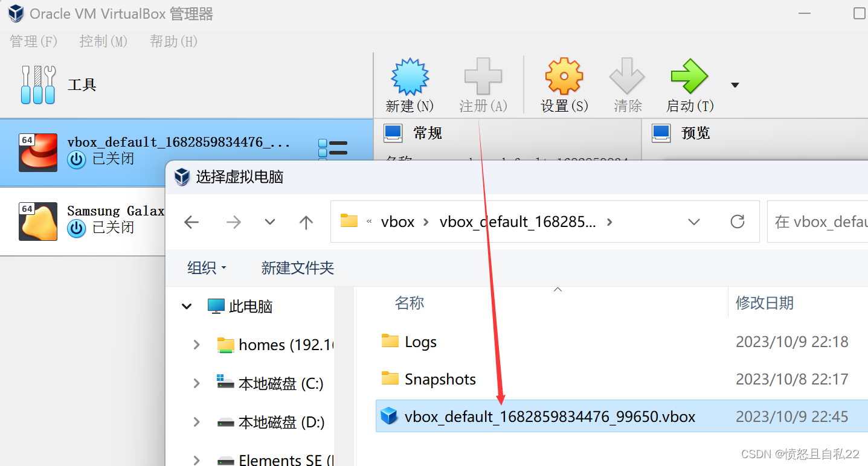Image resolution: width=868 pixels, height=466 pixels.
Task: Open Settings (设置) gear icon
Action: (564, 77)
